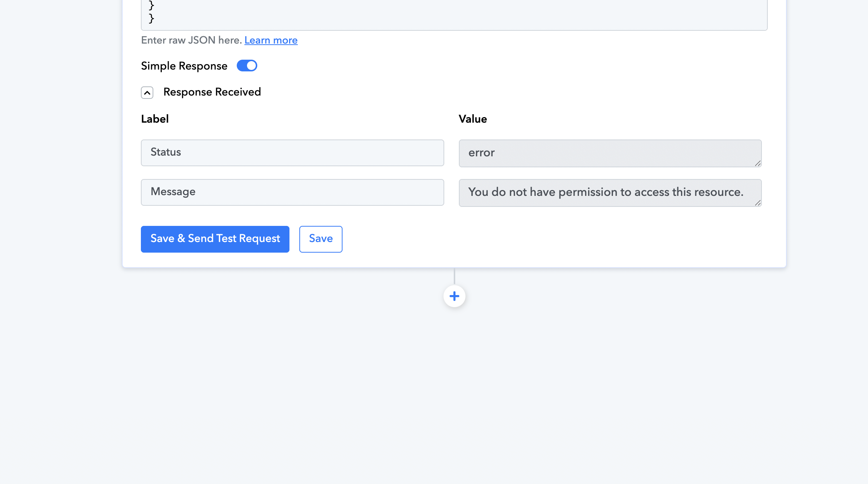Image resolution: width=868 pixels, height=484 pixels.
Task: Disable the Simple Response toggle
Action: (247, 66)
